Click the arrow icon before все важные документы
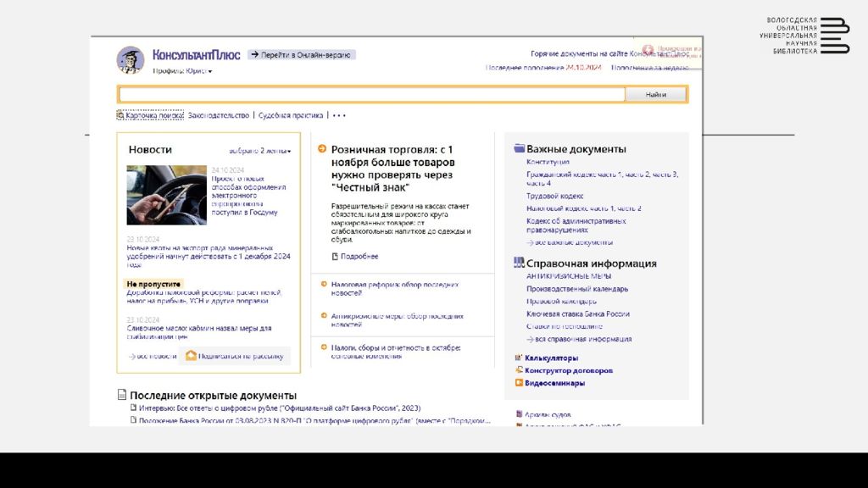The image size is (868, 488). [531, 242]
